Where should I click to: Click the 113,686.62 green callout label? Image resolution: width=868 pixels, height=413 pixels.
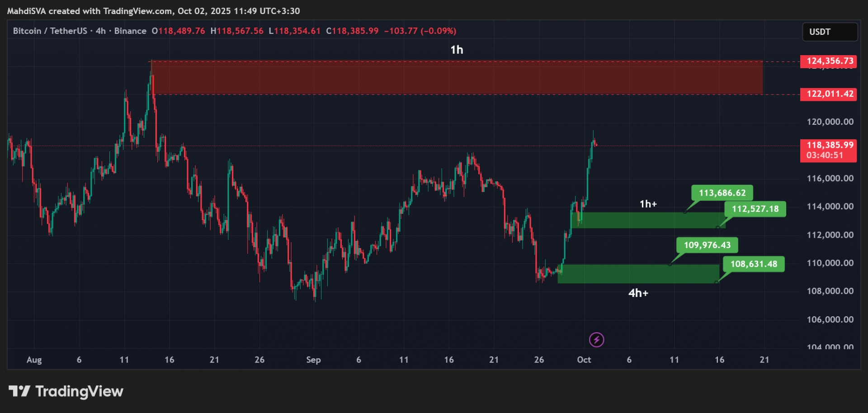pos(722,193)
